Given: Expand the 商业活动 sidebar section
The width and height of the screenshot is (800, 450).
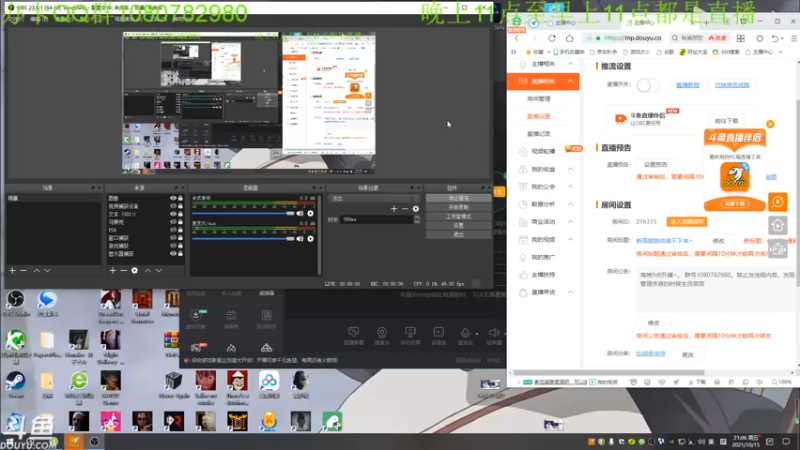Looking at the screenshot, I should [570, 221].
